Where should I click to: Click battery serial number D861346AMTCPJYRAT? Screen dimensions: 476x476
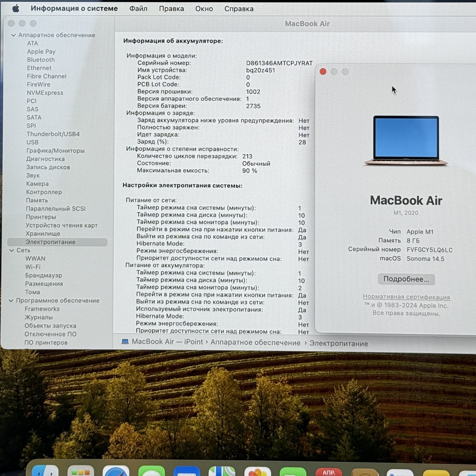coord(279,63)
